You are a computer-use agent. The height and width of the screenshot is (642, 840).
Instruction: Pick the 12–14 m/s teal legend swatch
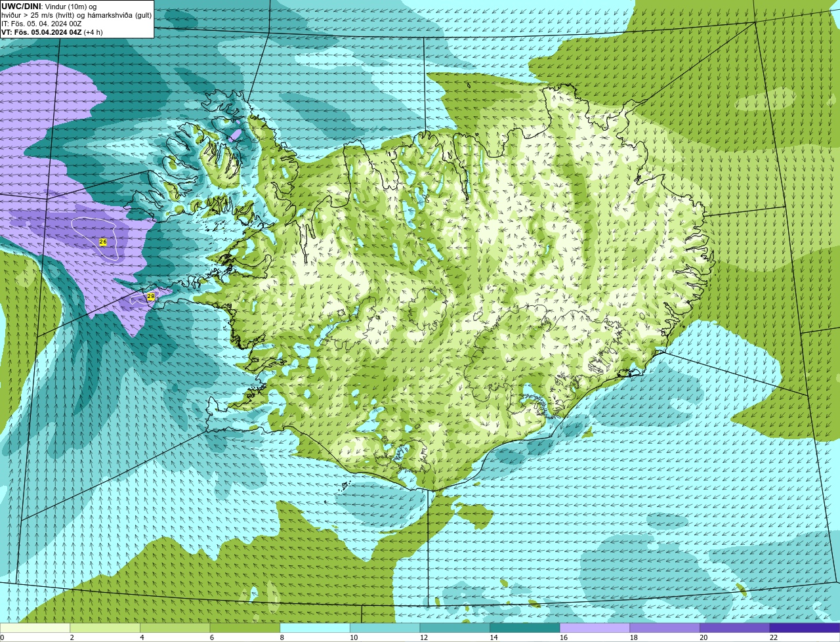click(x=455, y=628)
